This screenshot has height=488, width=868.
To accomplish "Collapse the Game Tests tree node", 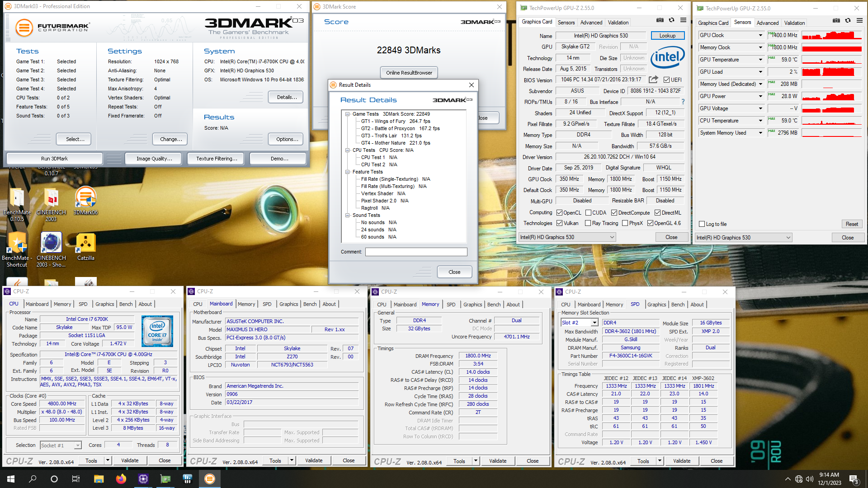I will tap(347, 114).
